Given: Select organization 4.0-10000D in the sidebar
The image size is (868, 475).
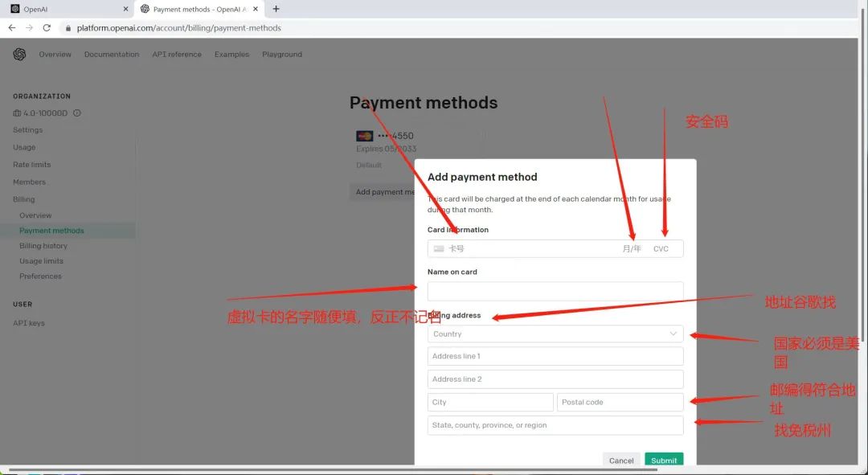Looking at the screenshot, I should (40, 113).
